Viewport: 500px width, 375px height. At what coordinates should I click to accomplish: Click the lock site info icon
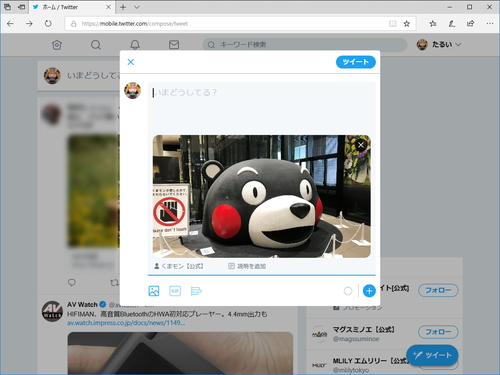pos(74,24)
